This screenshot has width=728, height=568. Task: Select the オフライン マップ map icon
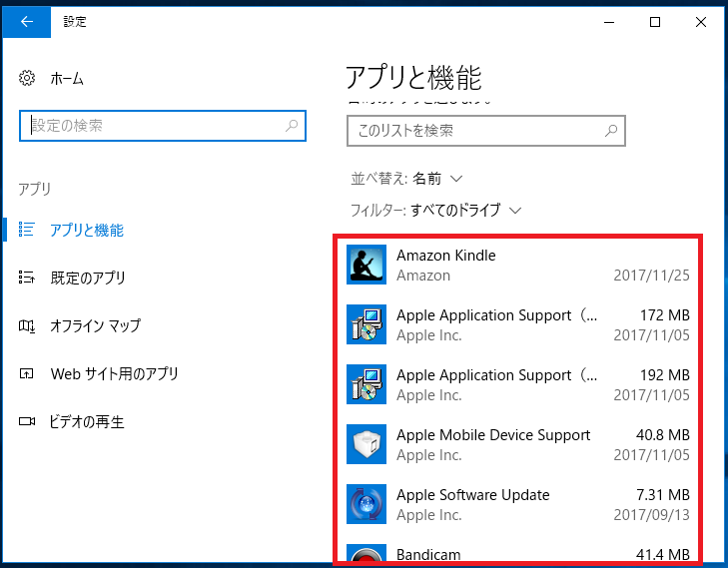tap(27, 325)
